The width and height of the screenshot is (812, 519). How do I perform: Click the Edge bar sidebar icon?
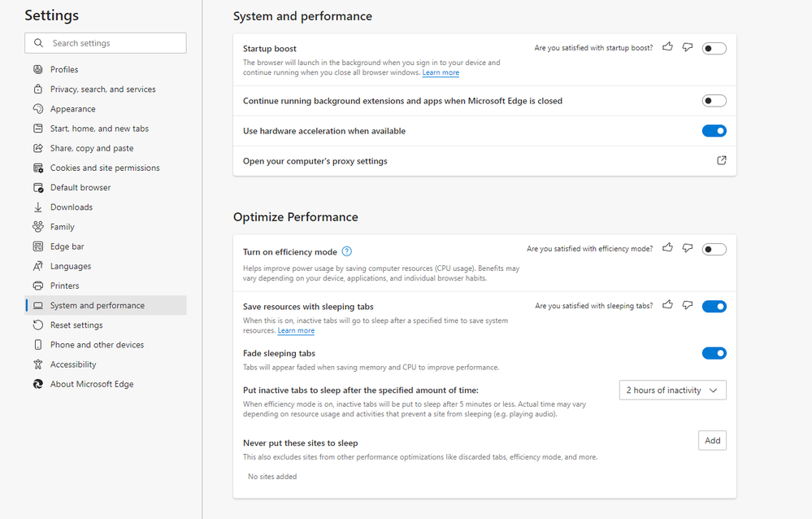pos(38,246)
